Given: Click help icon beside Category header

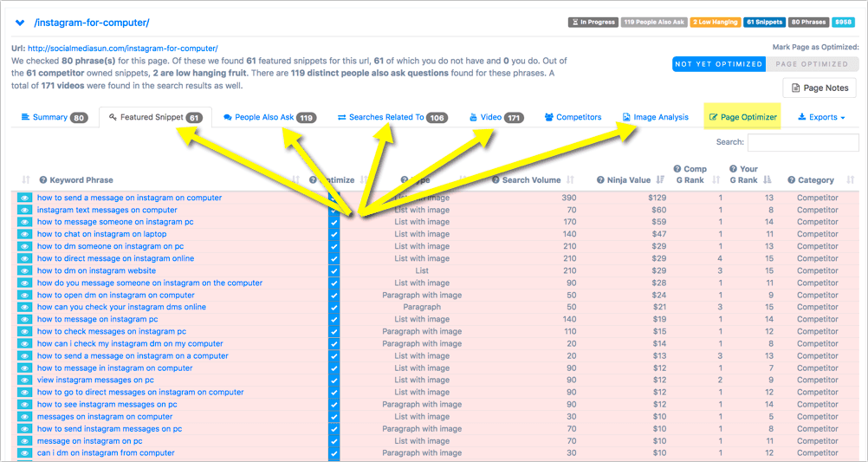Looking at the screenshot, I should 792,180.
